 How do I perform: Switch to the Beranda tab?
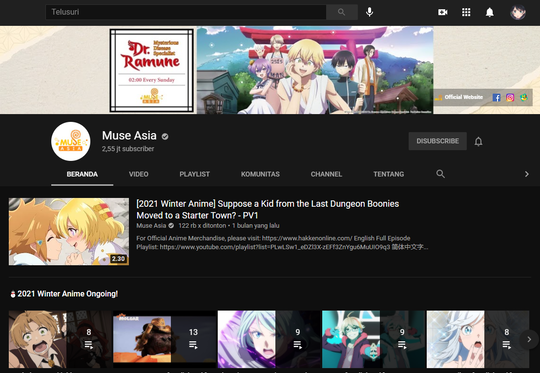[82, 174]
